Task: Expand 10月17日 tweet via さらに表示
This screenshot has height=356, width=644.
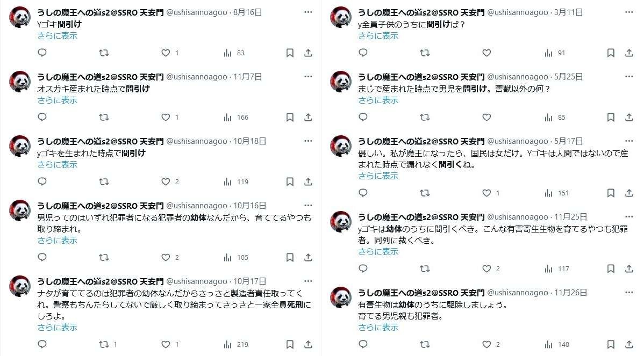Action: pyautogui.click(x=57, y=328)
